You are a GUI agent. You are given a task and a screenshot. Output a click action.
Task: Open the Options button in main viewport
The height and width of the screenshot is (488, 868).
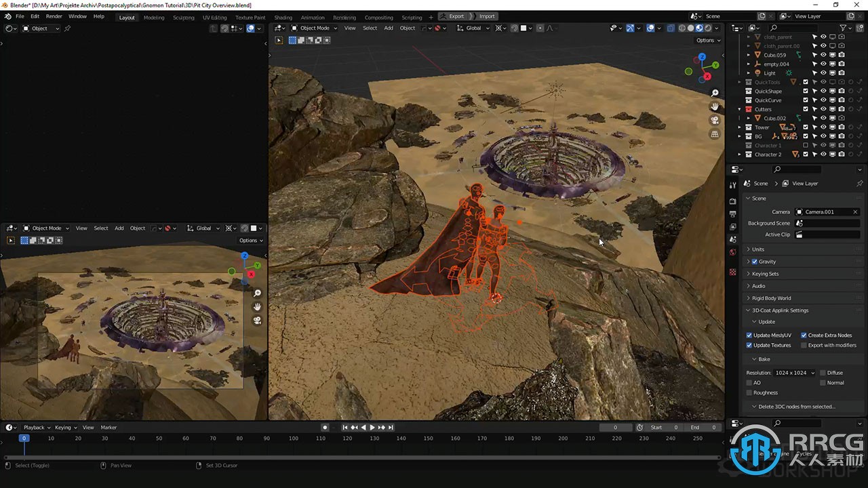(x=707, y=40)
